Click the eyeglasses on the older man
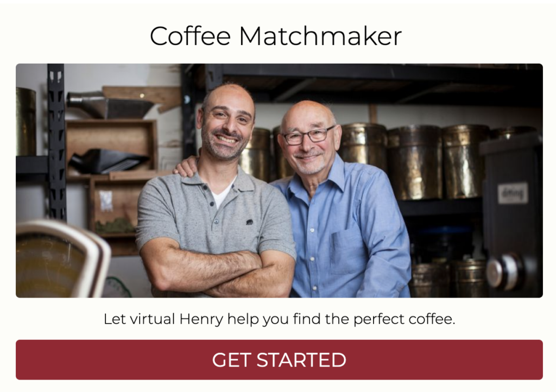 point(307,135)
